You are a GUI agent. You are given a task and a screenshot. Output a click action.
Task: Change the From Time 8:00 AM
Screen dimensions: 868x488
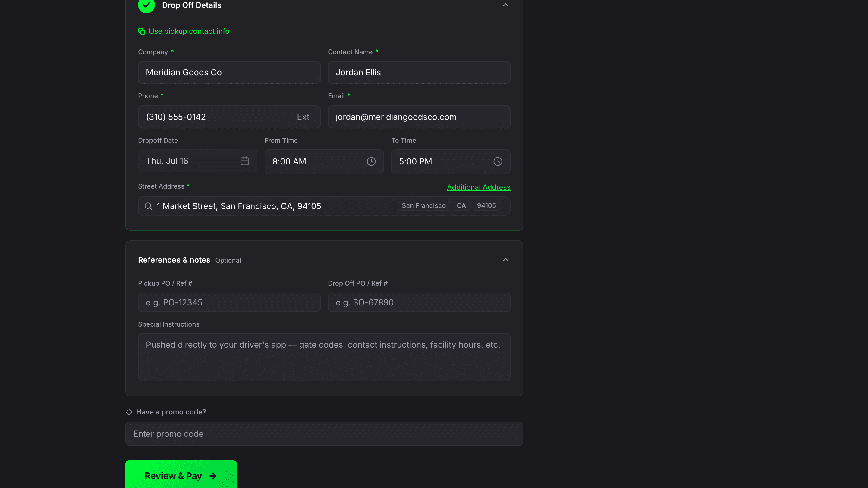324,162
